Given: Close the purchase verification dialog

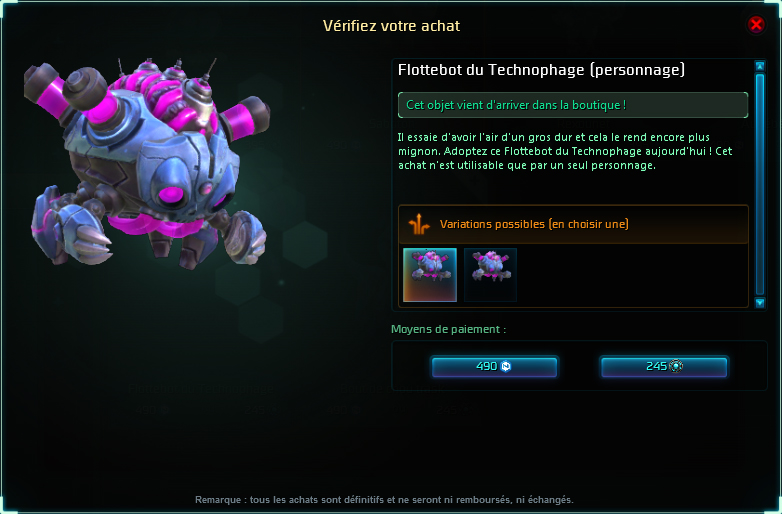Looking at the screenshot, I should (756, 24).
